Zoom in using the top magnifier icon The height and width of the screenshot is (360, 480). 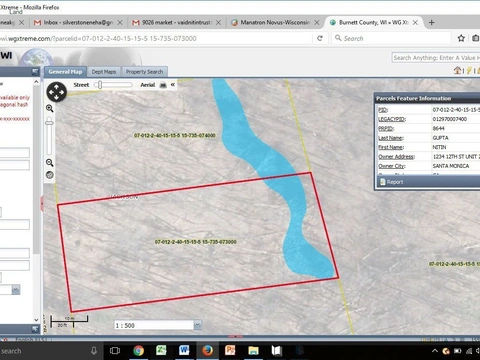50,108
